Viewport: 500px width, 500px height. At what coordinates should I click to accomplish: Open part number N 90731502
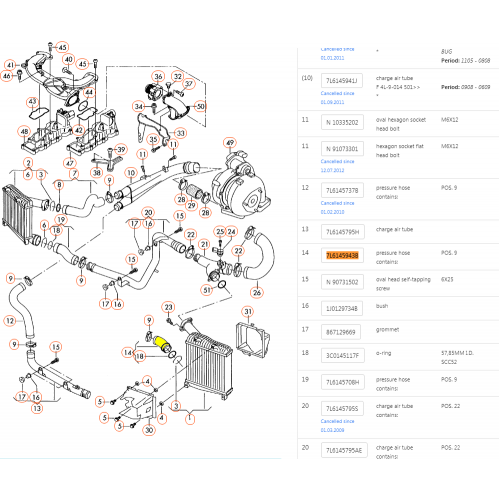[342, 282]
